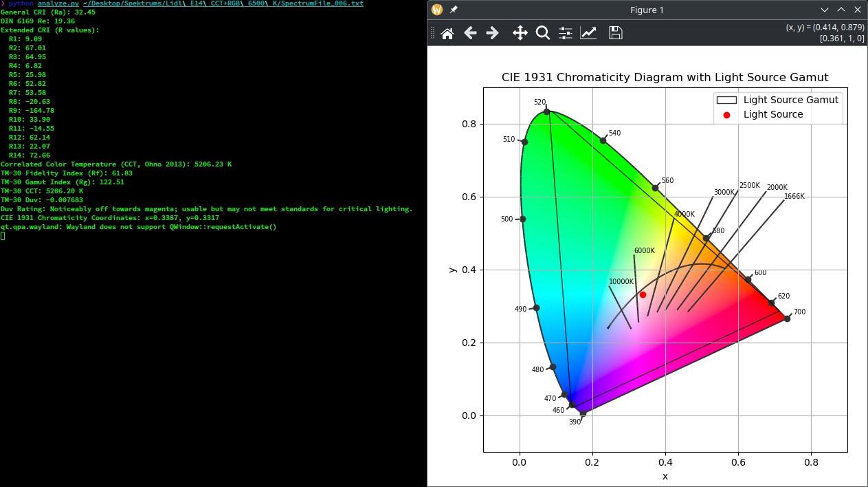Select the Zoom to rectangle magnifier tool
The width and height of the screenshot is (868, 487).
coord(542,33)
